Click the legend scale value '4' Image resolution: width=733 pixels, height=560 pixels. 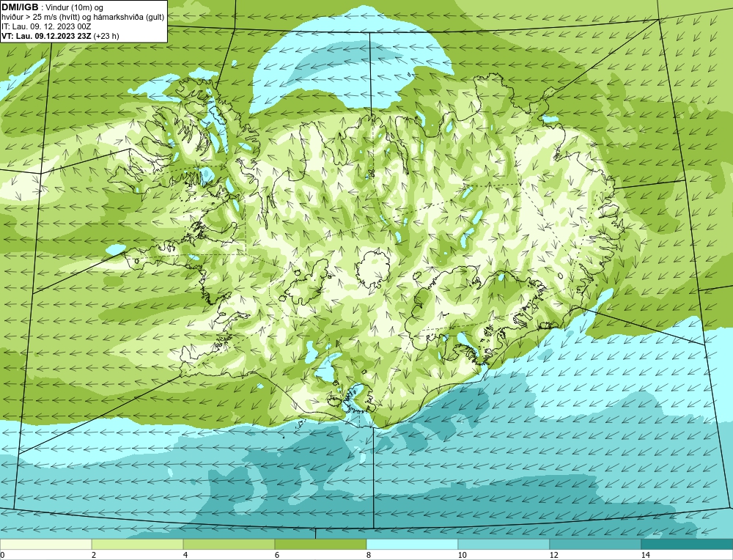click(185, 555)
